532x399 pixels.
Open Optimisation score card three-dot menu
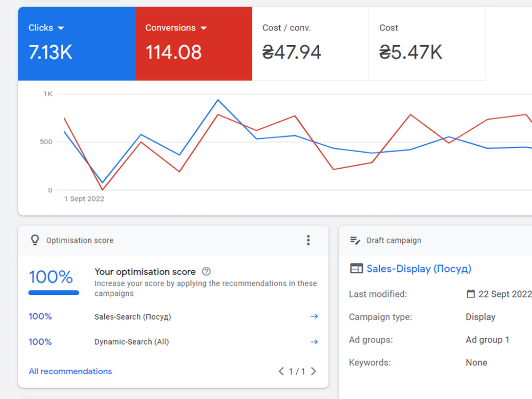coord(308,240)
